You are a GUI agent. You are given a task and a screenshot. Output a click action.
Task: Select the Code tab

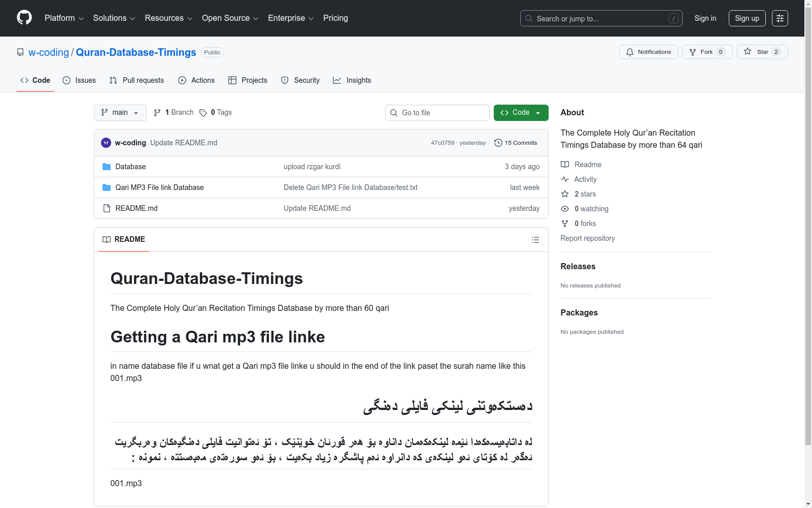pos(36,80)
